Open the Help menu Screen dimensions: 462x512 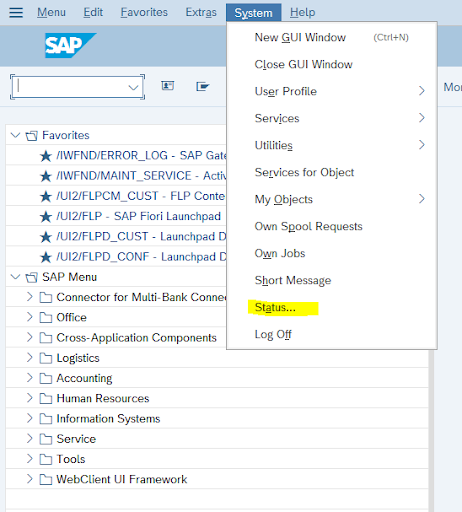coord(302,12)
